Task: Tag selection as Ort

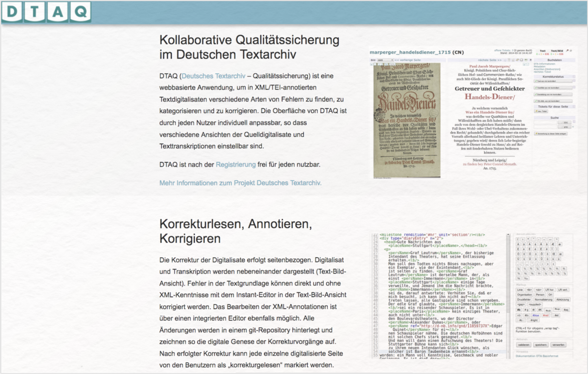Action: (550, 295)
